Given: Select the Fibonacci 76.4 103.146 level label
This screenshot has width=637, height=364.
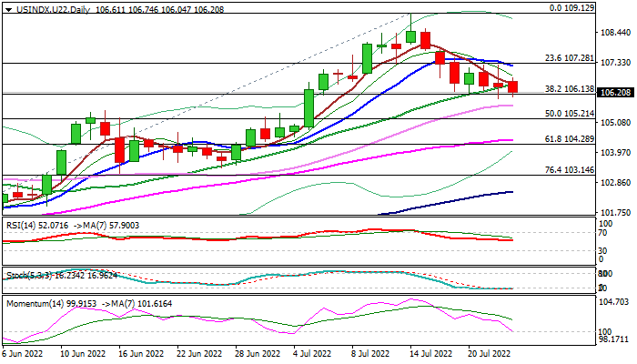Looking at the screenshot, I should pos(569,170).
